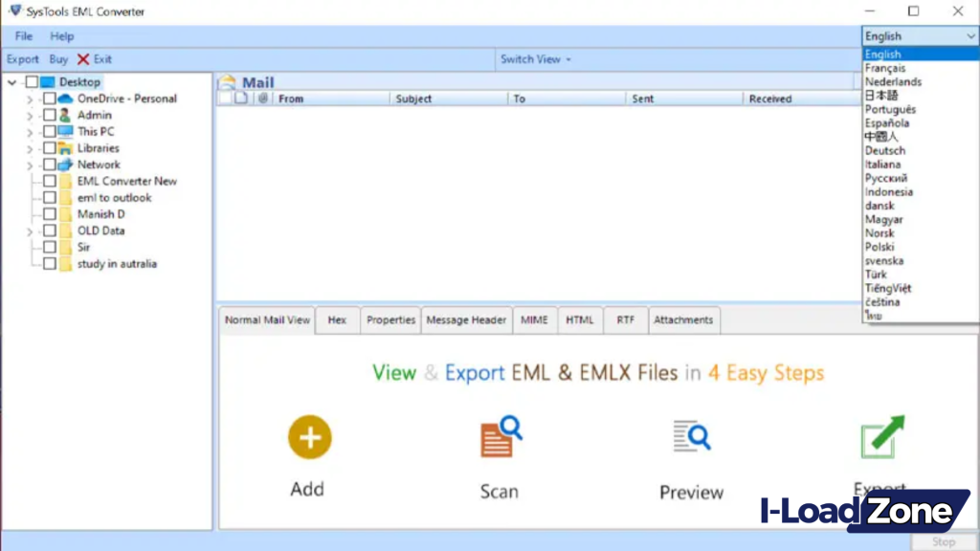
Task: Toggle select-all checkbox in mail list header
Action: pos(225,99)
